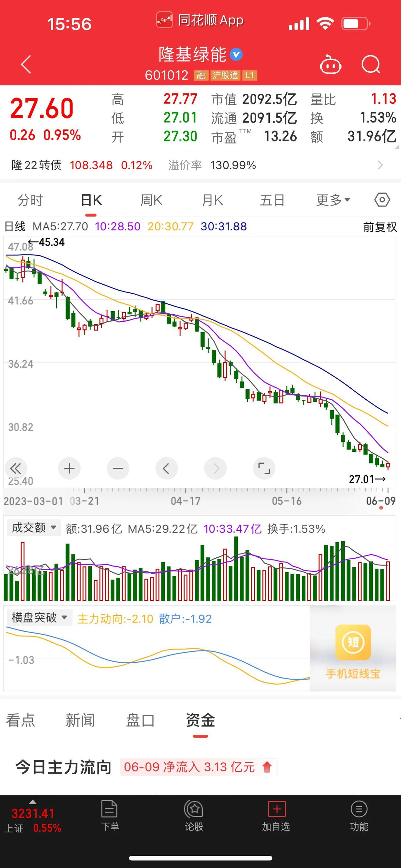Viewport: 401px width, 868px height.
Task: Tap the 06-09 date marker on axis
Action: [381, 501]
